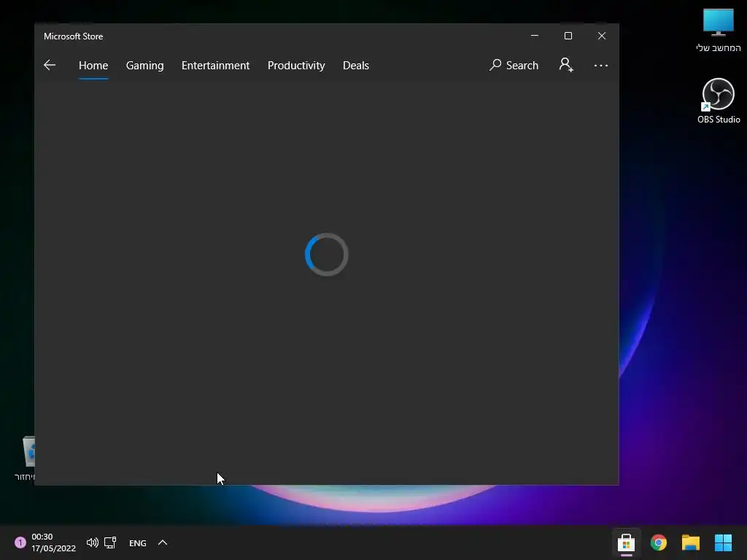Open the Entertainment tab

[x=215, y=65]
